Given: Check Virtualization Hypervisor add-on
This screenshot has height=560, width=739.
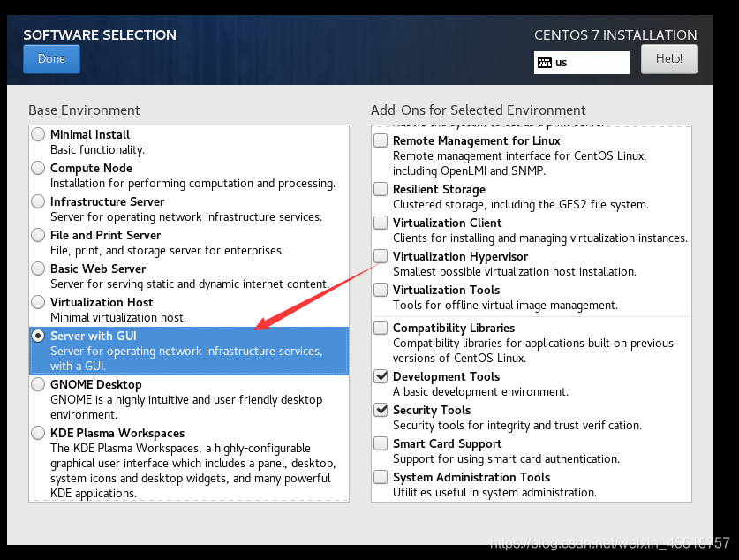Looking at the screenshot, I should pos(381,256).
